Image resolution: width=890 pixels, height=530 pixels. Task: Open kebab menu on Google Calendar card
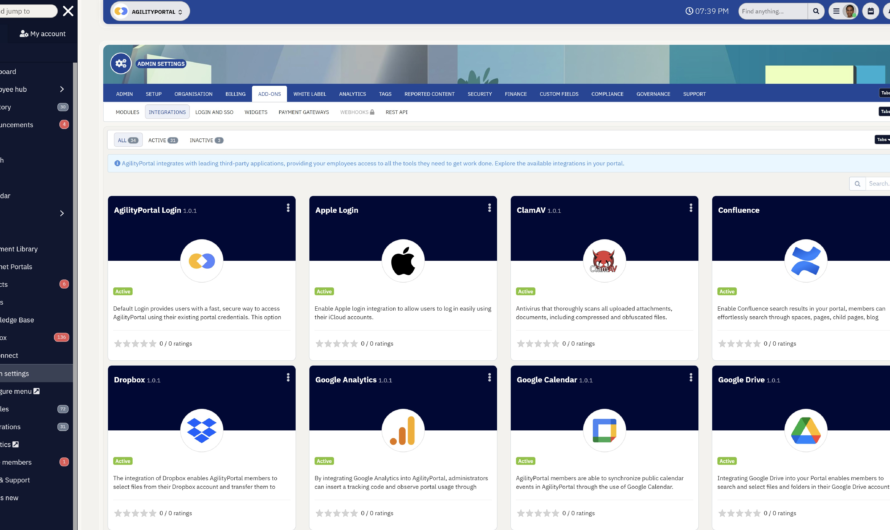(691, 377)
